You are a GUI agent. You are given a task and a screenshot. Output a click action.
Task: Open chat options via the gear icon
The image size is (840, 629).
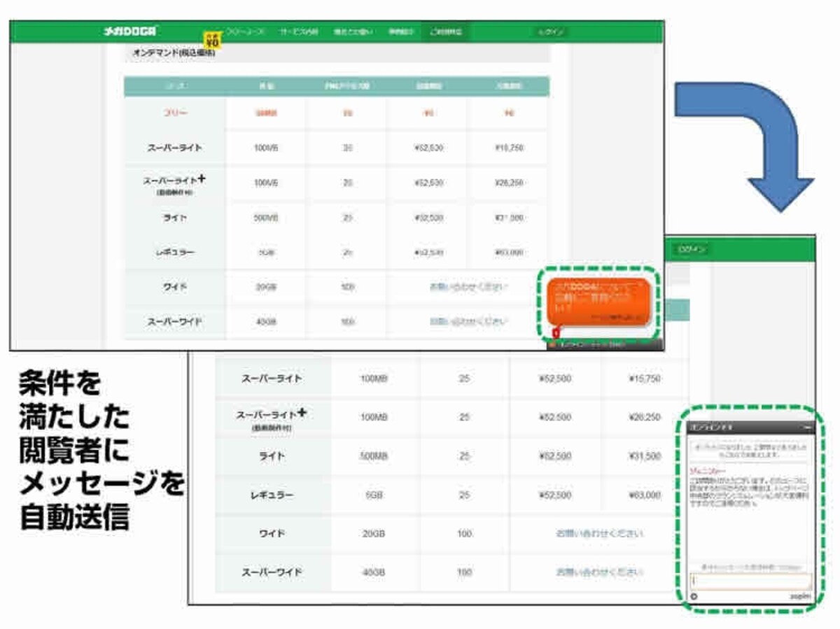pos(694,596)
